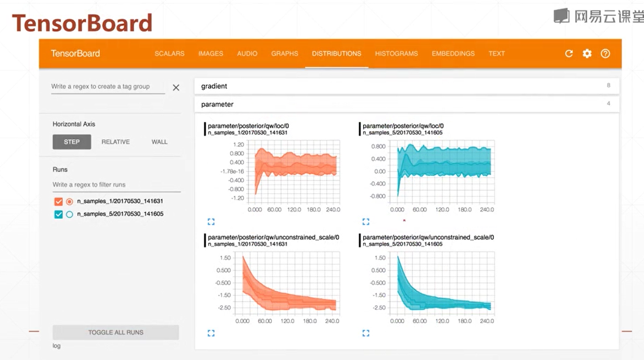The width and height of the screenshot is (644, 360).
Task: Expand the orange qw/loc/0 chart fullscreen
Action: [211, 222]
